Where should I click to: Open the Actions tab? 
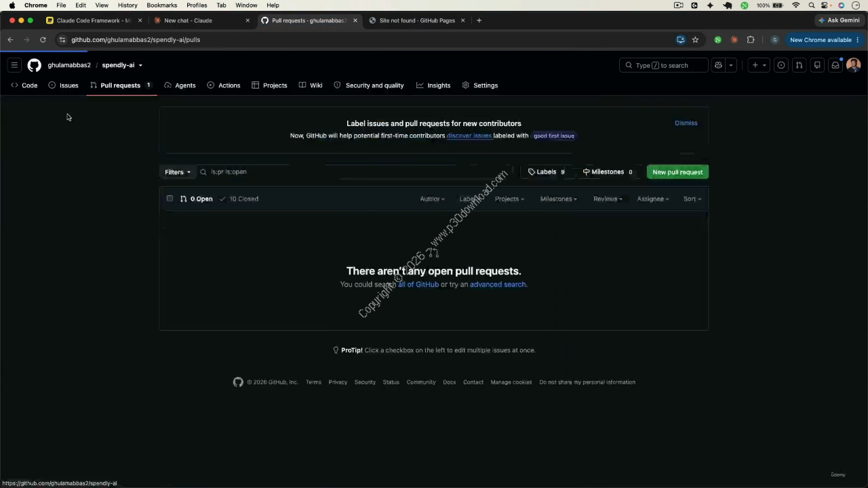click(224, 85)
